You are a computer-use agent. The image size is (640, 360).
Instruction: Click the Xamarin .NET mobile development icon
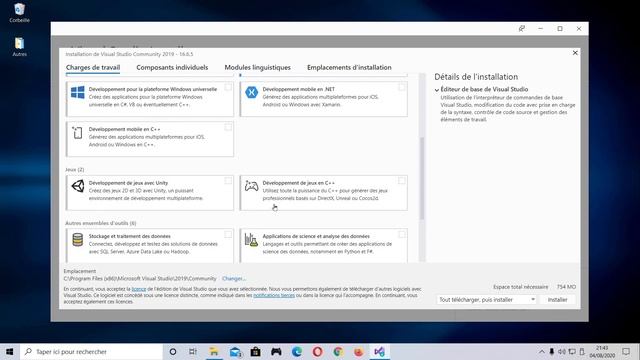[251, 92]
